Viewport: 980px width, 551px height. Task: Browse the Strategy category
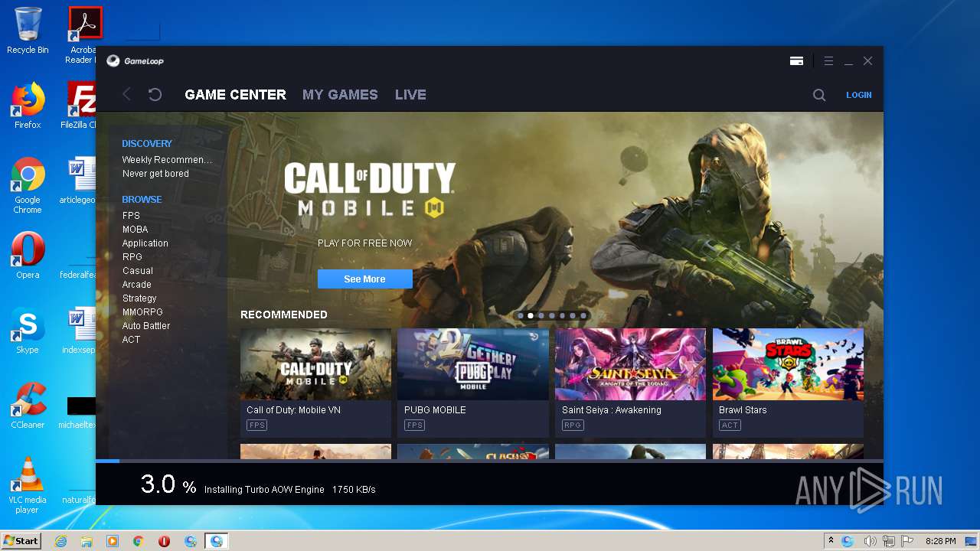point(139,298)
